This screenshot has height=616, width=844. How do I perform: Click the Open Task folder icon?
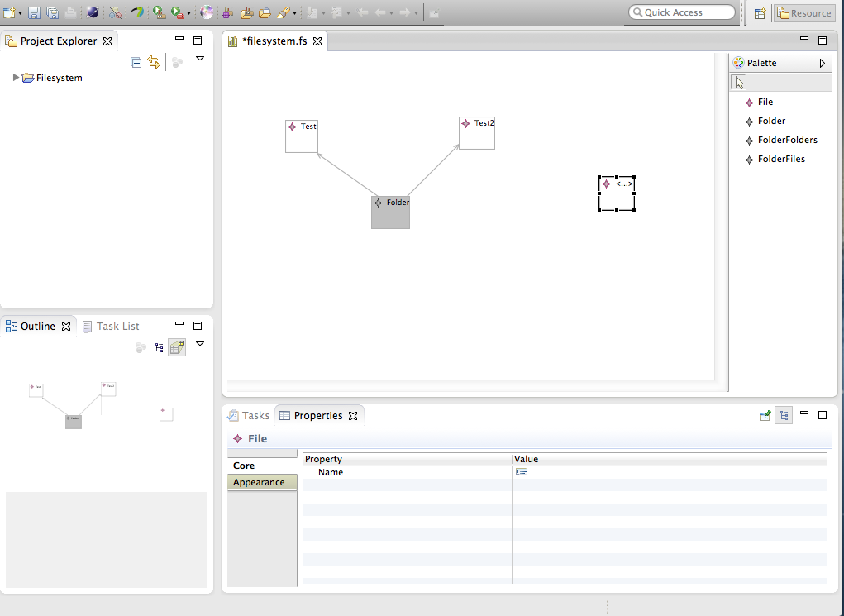point(265,12)
